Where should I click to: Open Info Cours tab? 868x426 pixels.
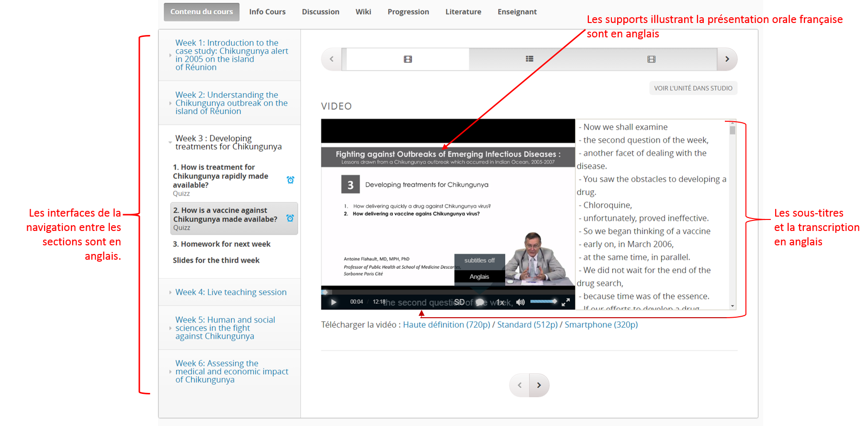(x=267, y=12)
